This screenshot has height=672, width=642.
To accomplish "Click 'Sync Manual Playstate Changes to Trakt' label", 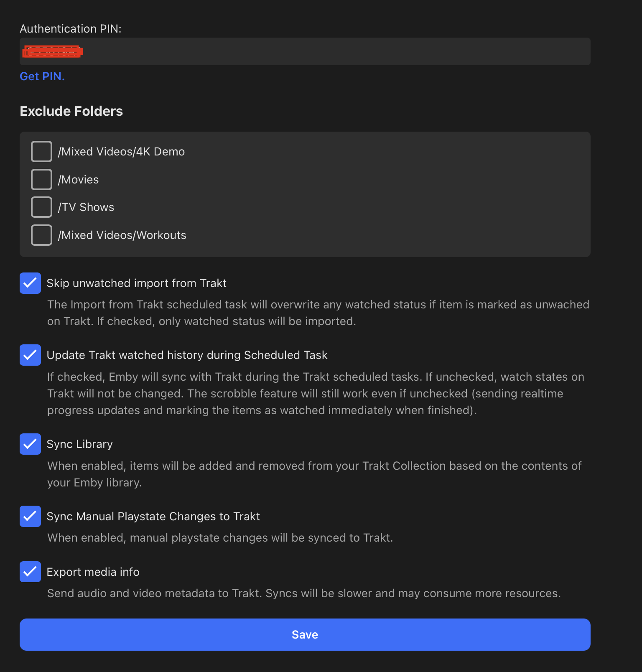I will click(x=153, y=517).
